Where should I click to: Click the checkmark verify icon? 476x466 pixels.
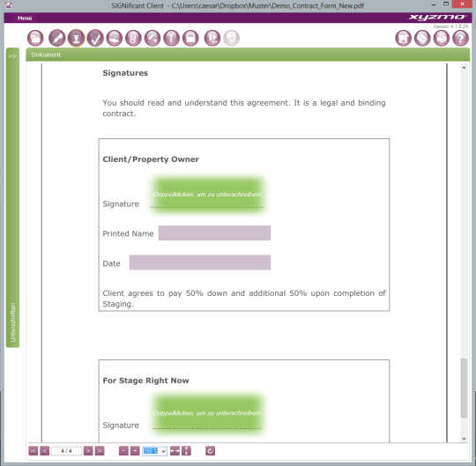pos(95,38)
